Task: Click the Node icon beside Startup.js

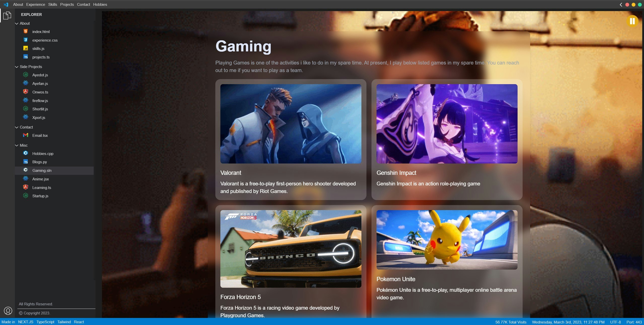Action: point(25,196)
